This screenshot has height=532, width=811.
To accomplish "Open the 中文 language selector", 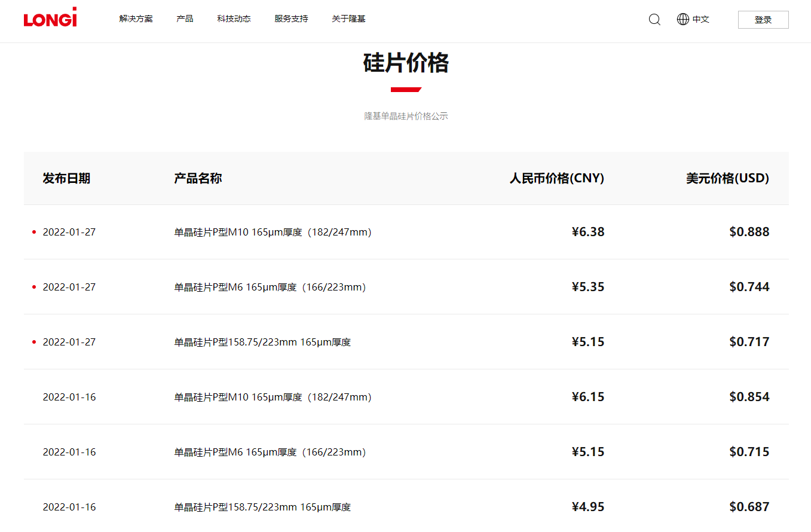I will coord(700,19).
